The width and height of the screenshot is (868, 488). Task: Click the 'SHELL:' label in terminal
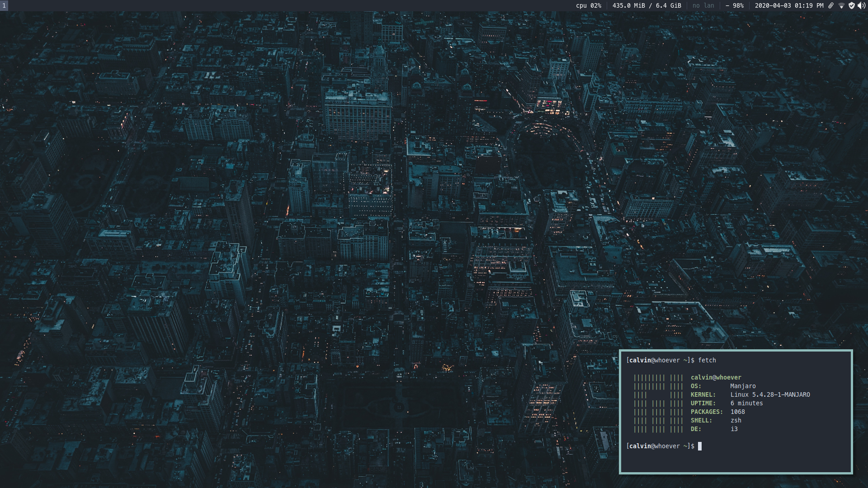pos(701,420)
